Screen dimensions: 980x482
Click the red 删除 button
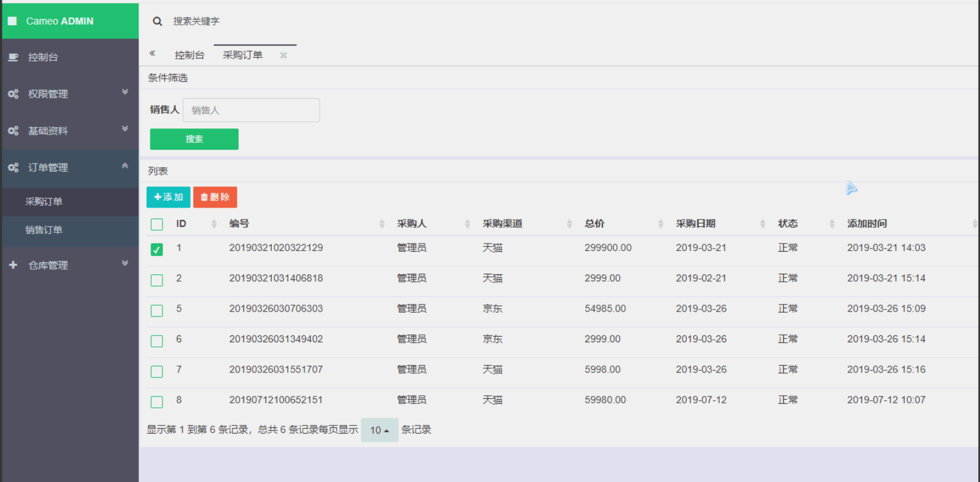click(215, 198)
